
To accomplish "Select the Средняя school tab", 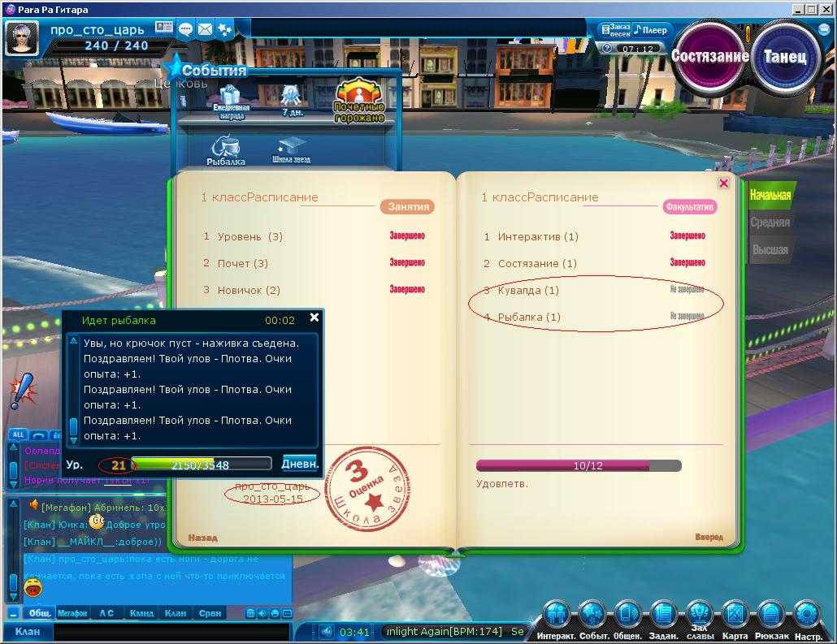I will (770, 223).
